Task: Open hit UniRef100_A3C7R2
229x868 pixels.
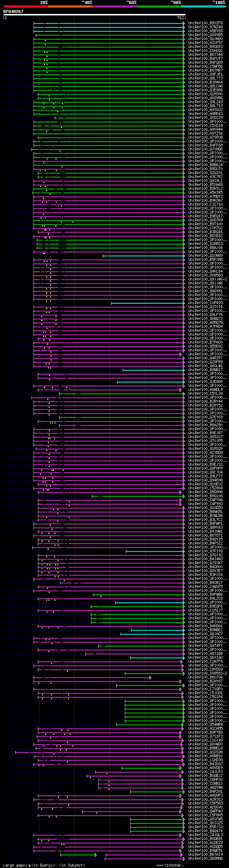Action: (205, 177)
